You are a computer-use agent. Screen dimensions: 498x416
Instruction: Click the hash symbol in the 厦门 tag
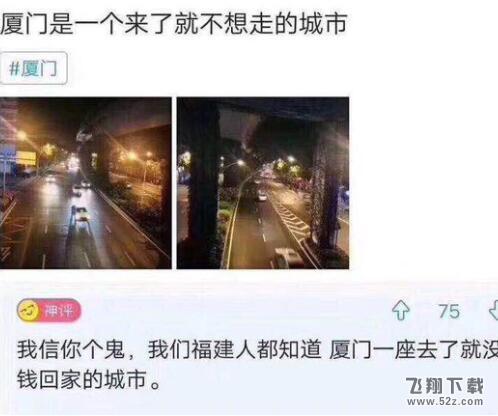14,69
